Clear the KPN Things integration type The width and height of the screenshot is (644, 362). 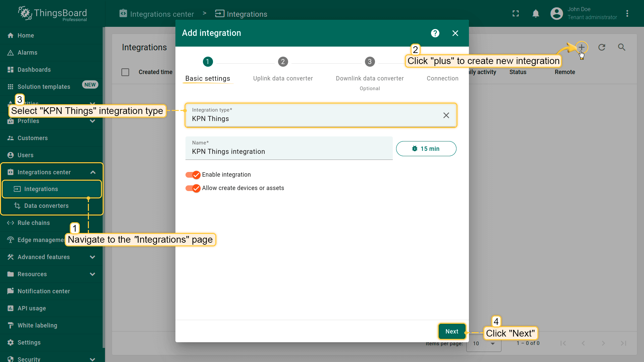click(446, 115)
